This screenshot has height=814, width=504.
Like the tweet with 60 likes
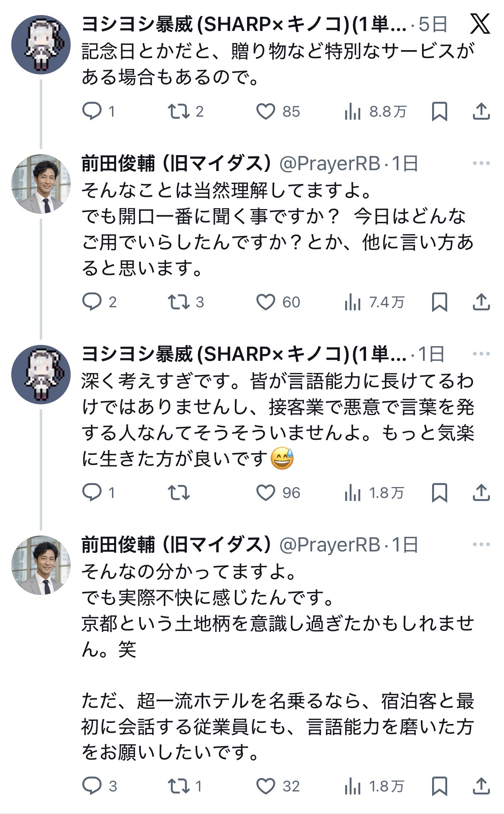coord(266,302)
